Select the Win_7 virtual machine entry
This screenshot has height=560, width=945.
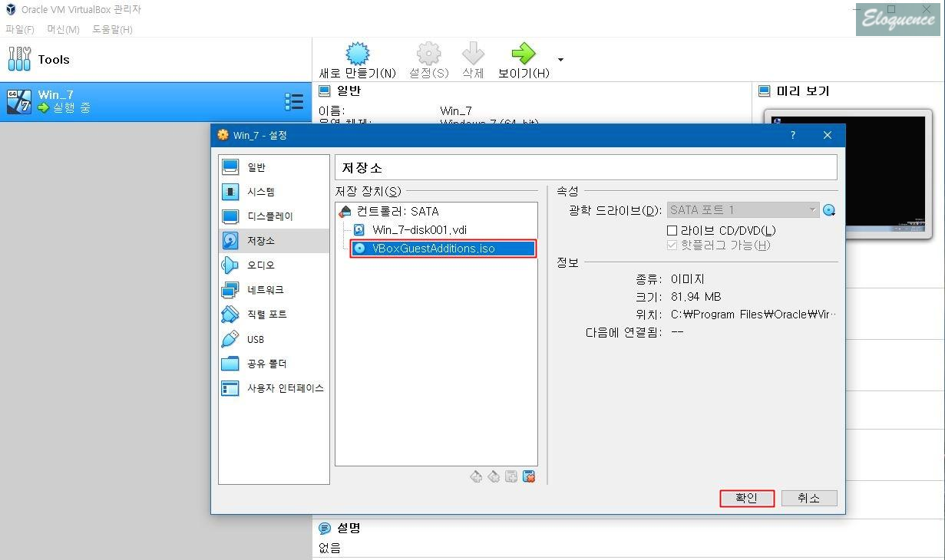156,101
